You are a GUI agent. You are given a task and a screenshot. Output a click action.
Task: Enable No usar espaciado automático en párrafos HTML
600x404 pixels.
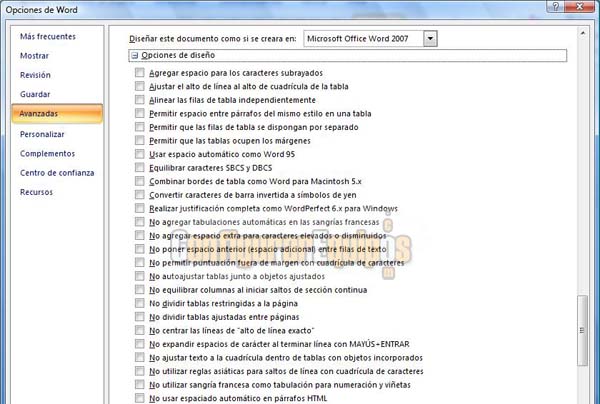140,398
